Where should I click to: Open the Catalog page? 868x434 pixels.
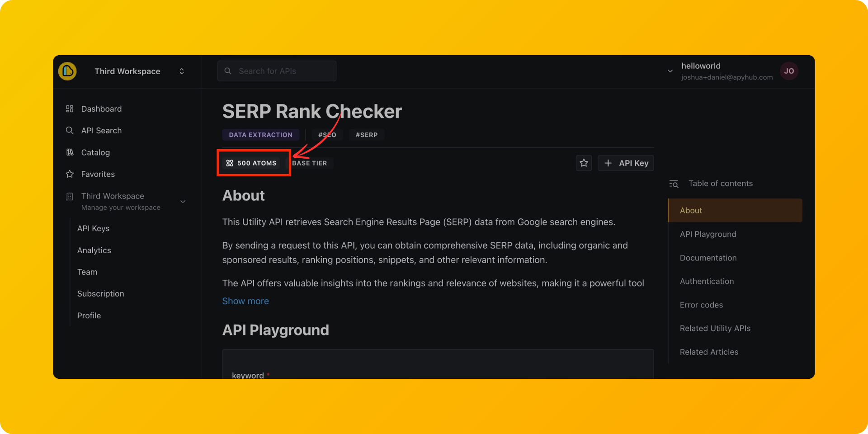tap(95, 152)
